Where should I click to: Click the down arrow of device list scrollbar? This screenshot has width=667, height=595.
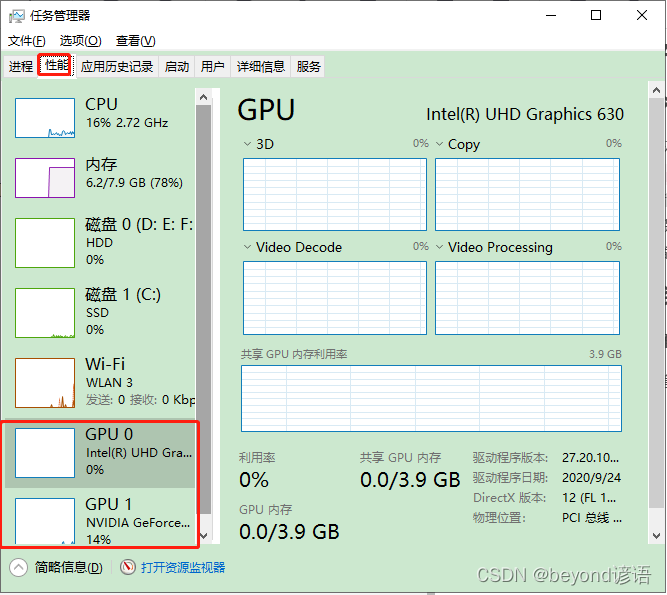pyautogui.click(x=203, y=535)
